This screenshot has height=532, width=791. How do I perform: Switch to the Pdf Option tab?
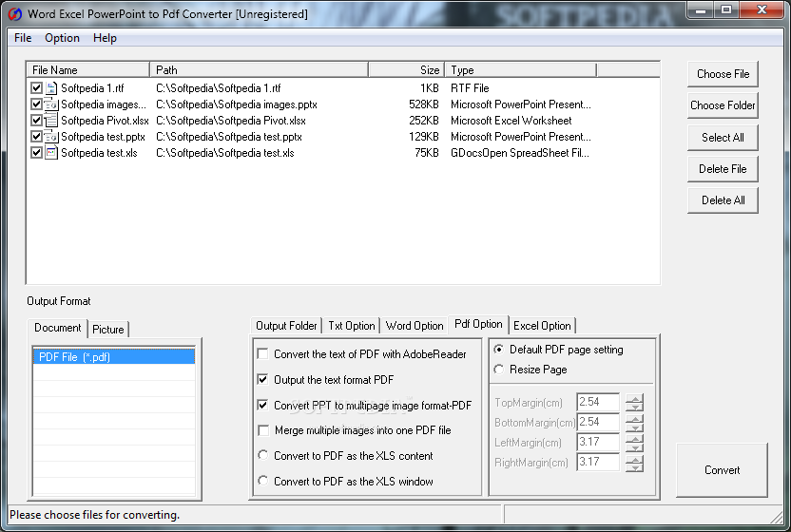(478, 324)
